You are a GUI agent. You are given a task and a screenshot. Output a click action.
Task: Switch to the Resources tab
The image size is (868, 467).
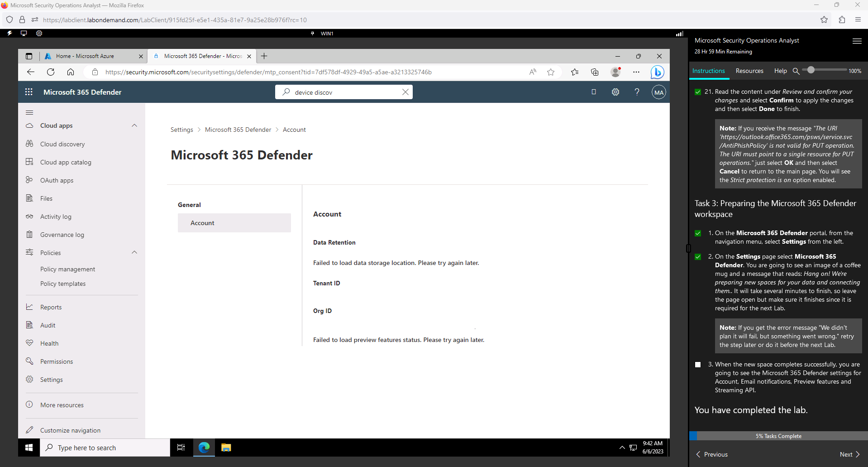click(749, 71)
